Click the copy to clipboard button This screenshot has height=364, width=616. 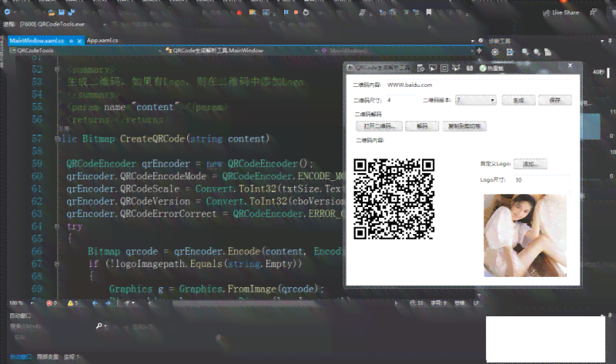click(x=464, y=126)
